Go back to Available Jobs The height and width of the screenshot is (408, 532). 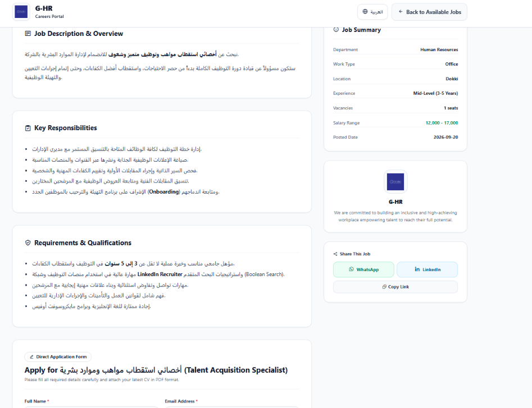point(429,12)
